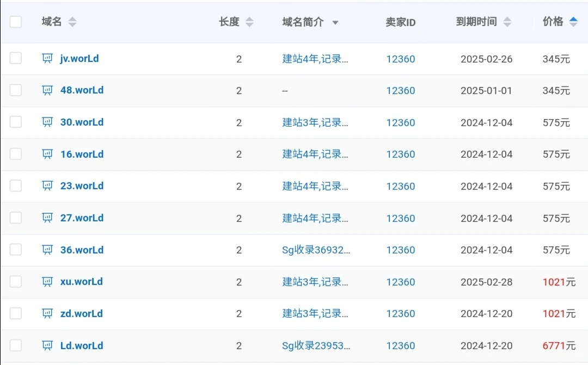Open the Sg收录36932 description link
Screen dimensions: 588x365
pyautogui.click(x=316, y=250)
